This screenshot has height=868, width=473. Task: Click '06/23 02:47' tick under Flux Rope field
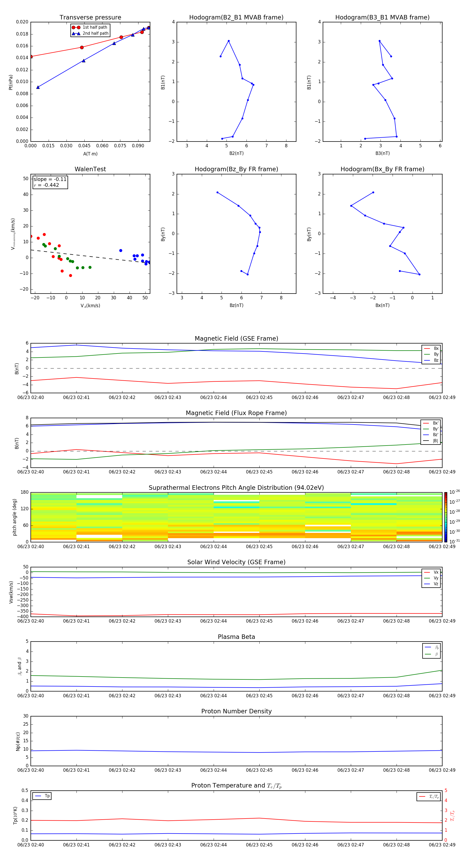coord(351,472)
